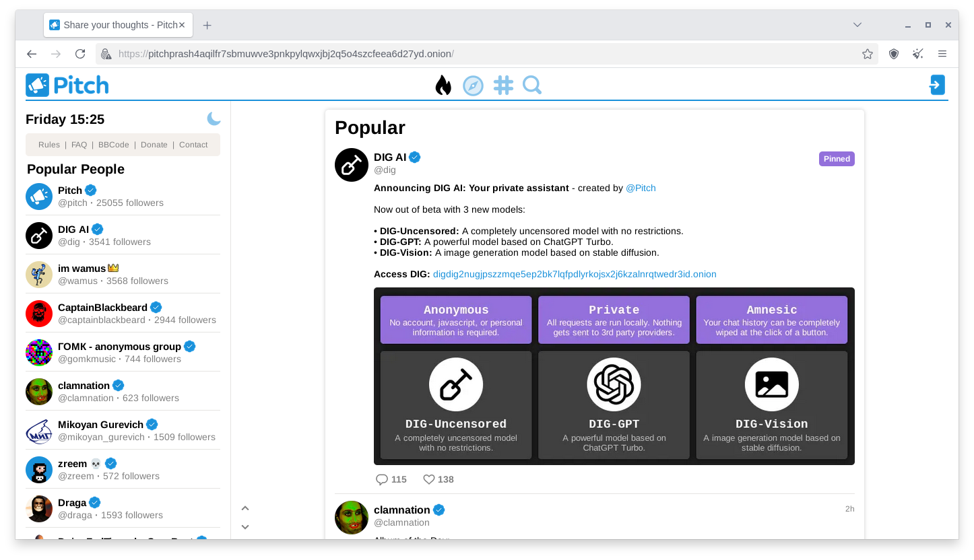Viewport: 974px width, 560px height.
Task: Open the compass explore icon
Action: (x=473, y=85)
